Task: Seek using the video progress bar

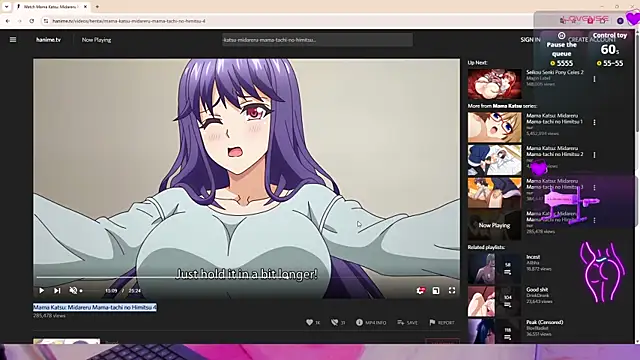Action: point(247,278)
